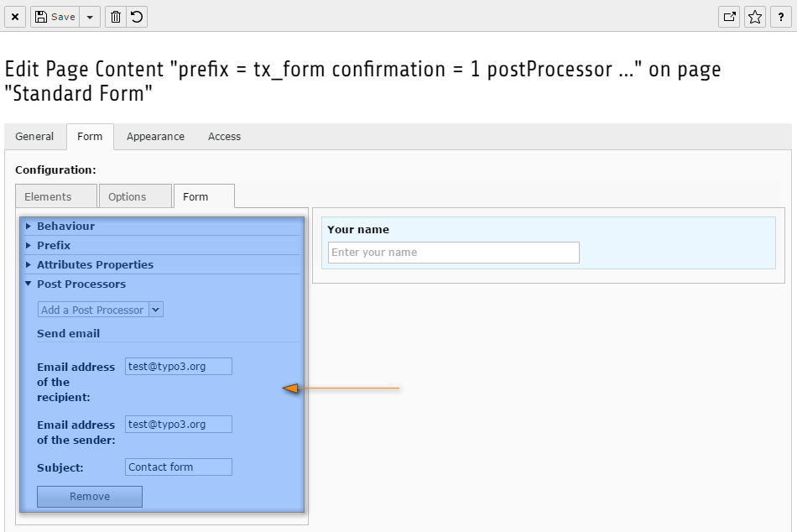Click the Save floppy disk button
The image size is (797, 532).
coord(55,17)
